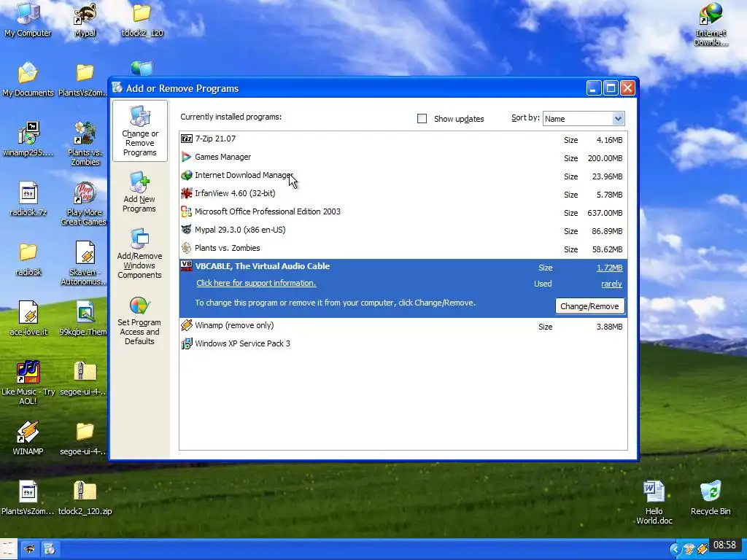Screen dimensions: 747x560
Task: Open Add/Remove Windows Components sidebar icon
Action: tap(139, 254)
